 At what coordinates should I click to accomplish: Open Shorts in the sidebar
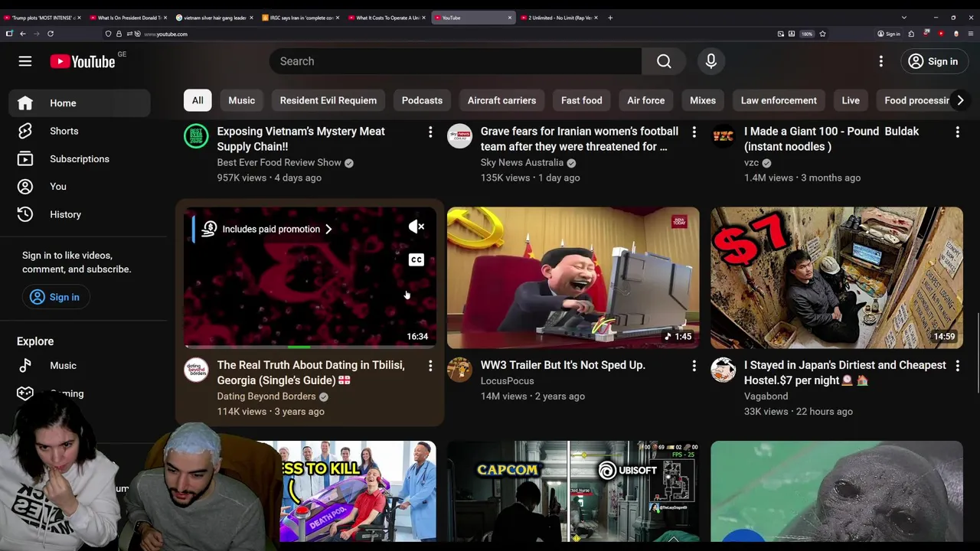tap(80, 131)
